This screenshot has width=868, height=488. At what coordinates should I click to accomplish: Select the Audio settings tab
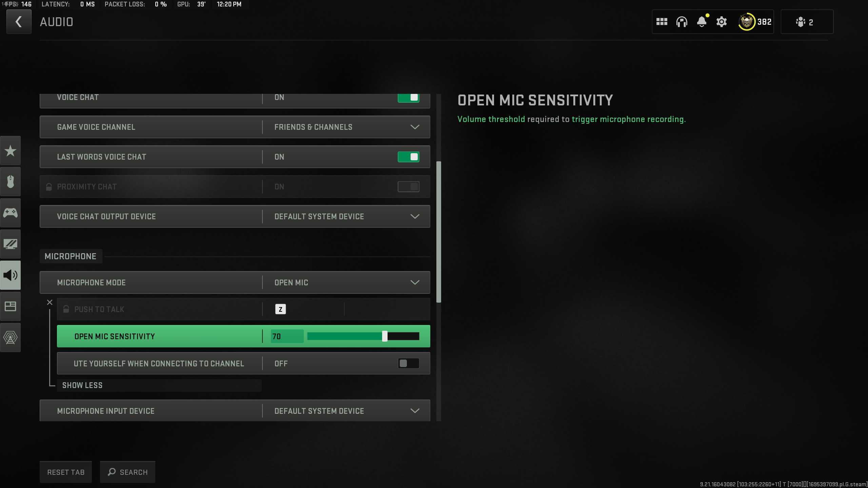tap(11, 275)
